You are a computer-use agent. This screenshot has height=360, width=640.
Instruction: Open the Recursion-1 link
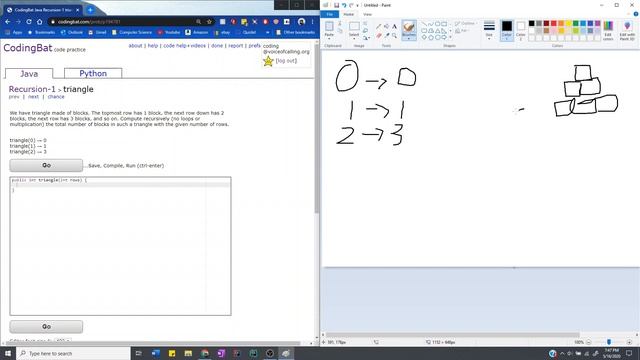point(32,89)
